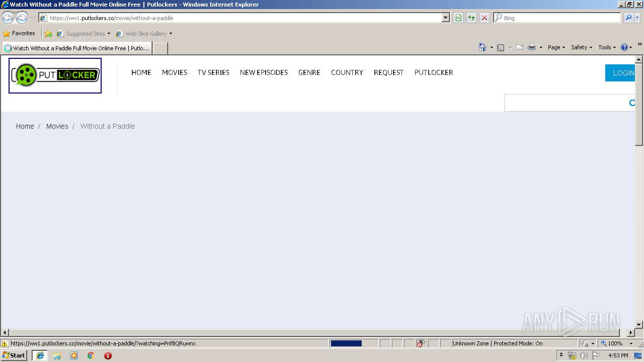Click the Home breadcrumb link
644x362 pixels.
pos(25,126)
